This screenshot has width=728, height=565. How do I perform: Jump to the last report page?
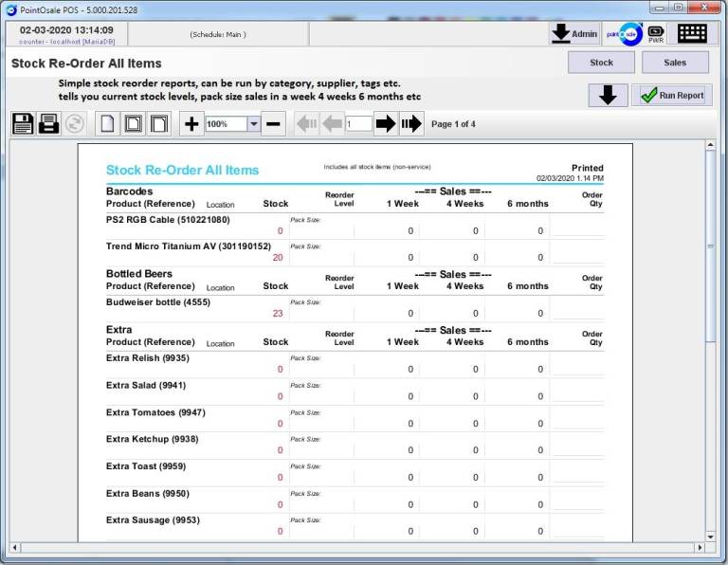pyautogui.click(x=410, y=124)
